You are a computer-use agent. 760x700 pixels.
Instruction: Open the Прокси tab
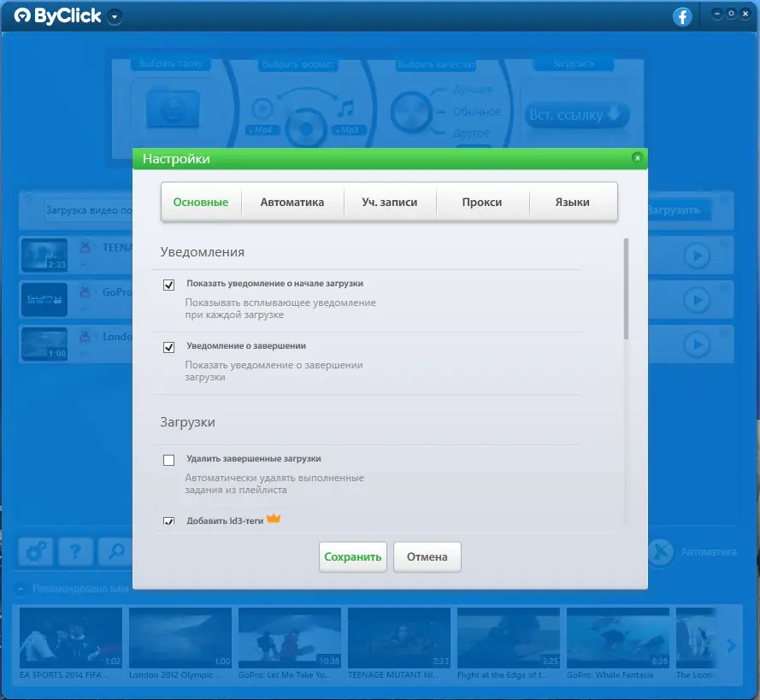[482, 202]
